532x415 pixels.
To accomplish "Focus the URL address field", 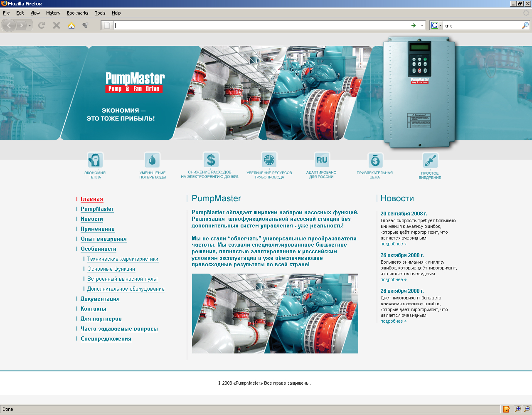I will pos(261,25).
